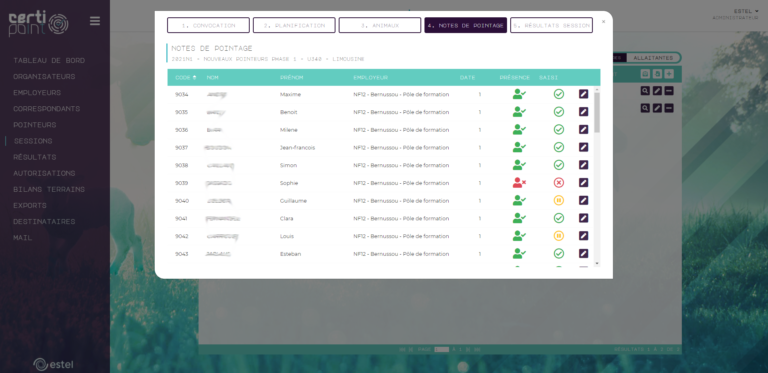Open Correspondants in sidebar
This screenshot has height=373, width=768.
(47, 109)
